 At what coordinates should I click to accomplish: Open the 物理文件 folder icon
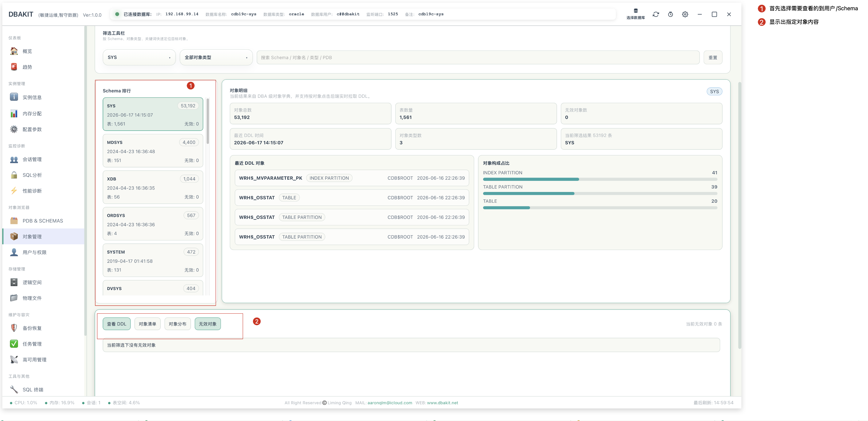pos(14,298)
